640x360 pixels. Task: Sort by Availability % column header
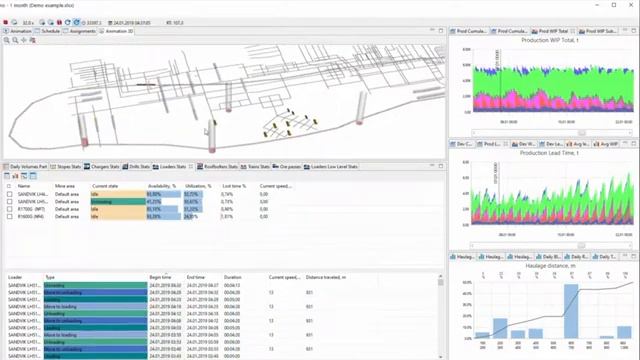[162, 186]
